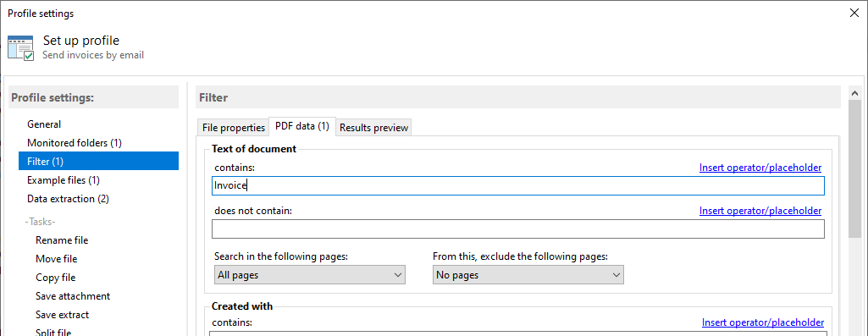Insert operator/placeholder for text contains field
Screen dimensions: 868x336
point(760,168)
